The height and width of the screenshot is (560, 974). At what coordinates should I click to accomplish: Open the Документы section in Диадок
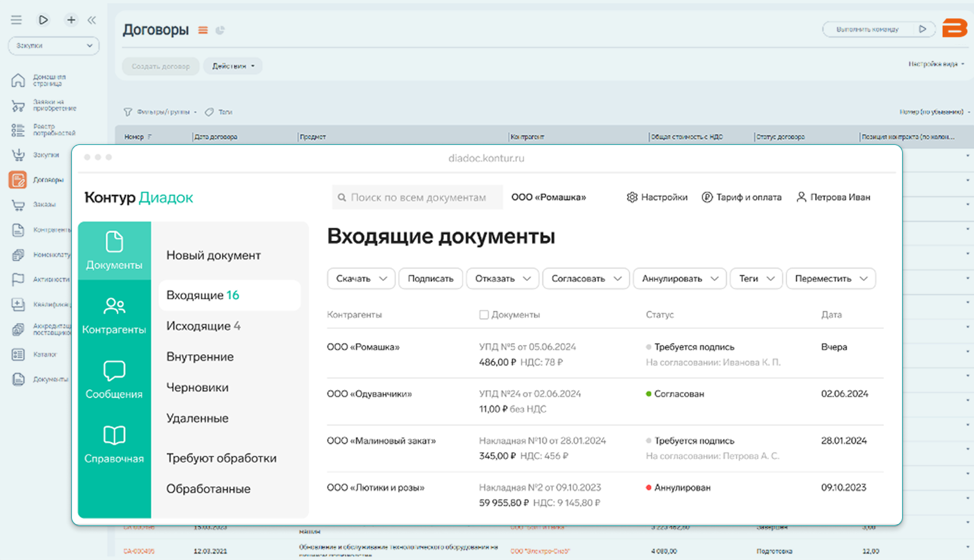114,250
